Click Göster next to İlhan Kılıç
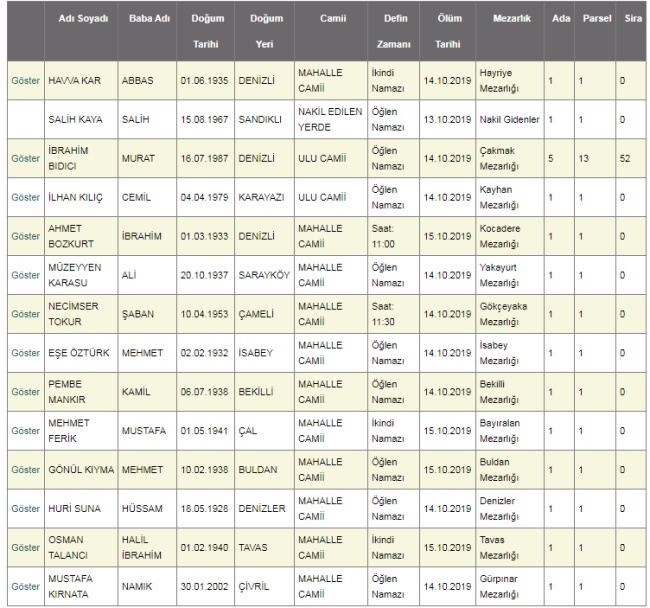650x608 pixels. click(x=25, y=197)
